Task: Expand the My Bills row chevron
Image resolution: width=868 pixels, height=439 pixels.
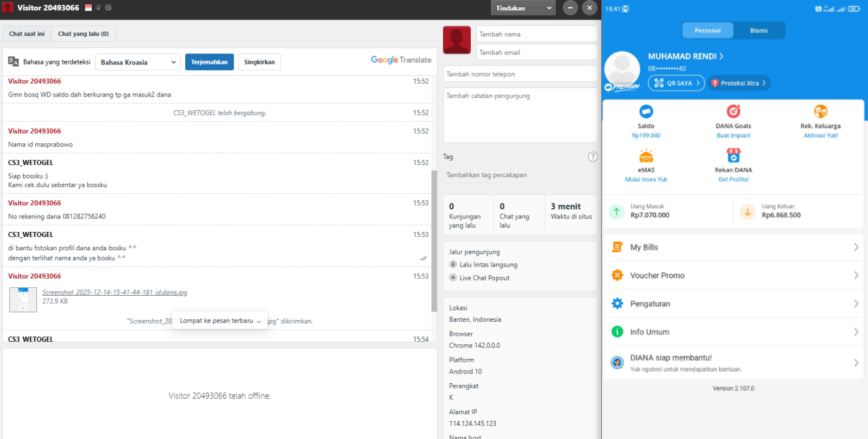Action: [856, 247]
